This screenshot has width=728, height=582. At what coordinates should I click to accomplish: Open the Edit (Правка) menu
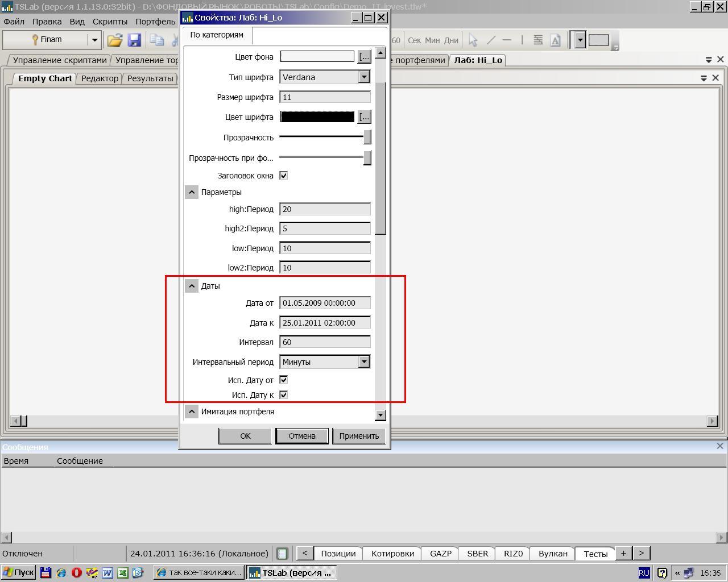tap(47, 21)
